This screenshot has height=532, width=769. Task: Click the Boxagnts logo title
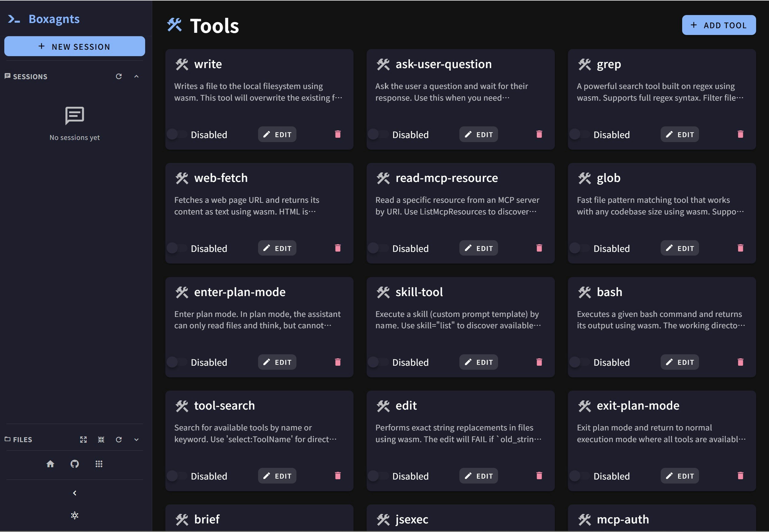[x=54, y=19]
